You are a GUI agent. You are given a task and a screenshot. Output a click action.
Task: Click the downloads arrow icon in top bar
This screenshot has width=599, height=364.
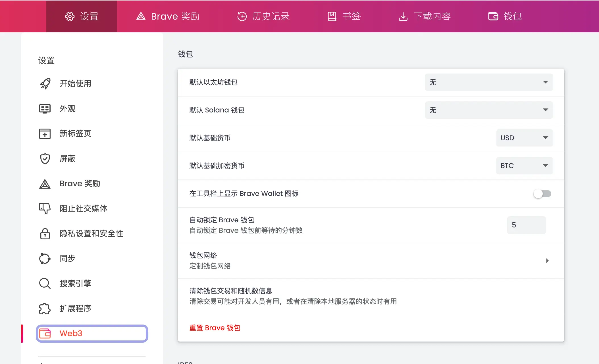[403, 16]
